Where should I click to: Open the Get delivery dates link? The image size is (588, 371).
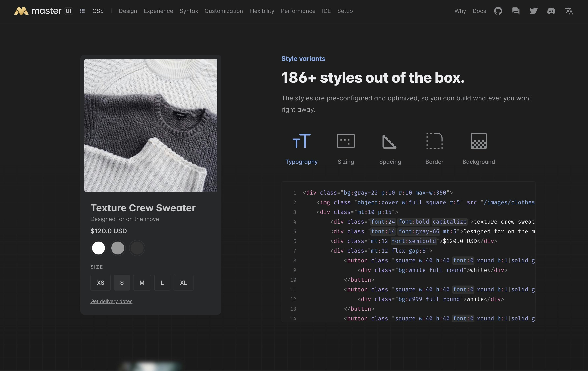[x=111, y=301]
